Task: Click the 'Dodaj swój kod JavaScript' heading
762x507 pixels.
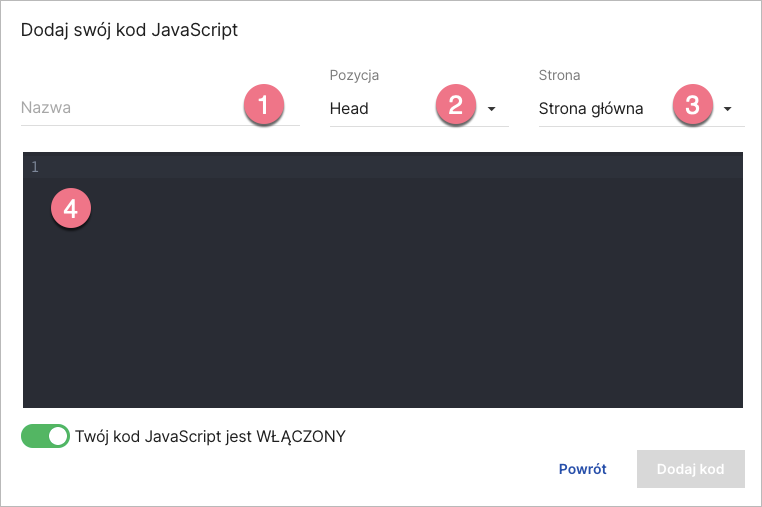Action: point(129,30)
